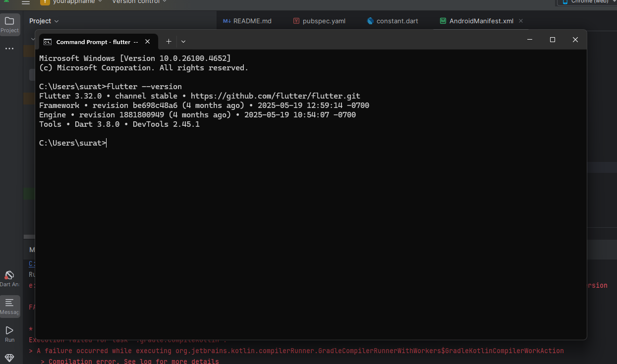Open the hamburger main menu
617x364 pixels.
26,2
